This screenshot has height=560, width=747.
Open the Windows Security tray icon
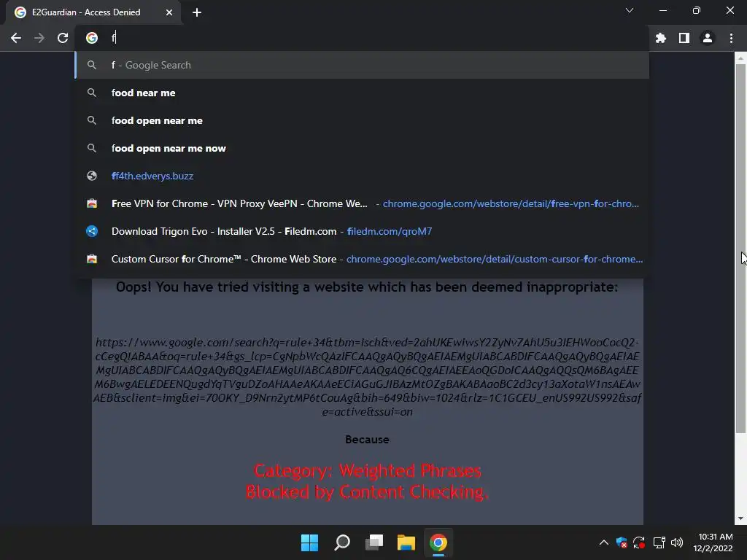622,542
